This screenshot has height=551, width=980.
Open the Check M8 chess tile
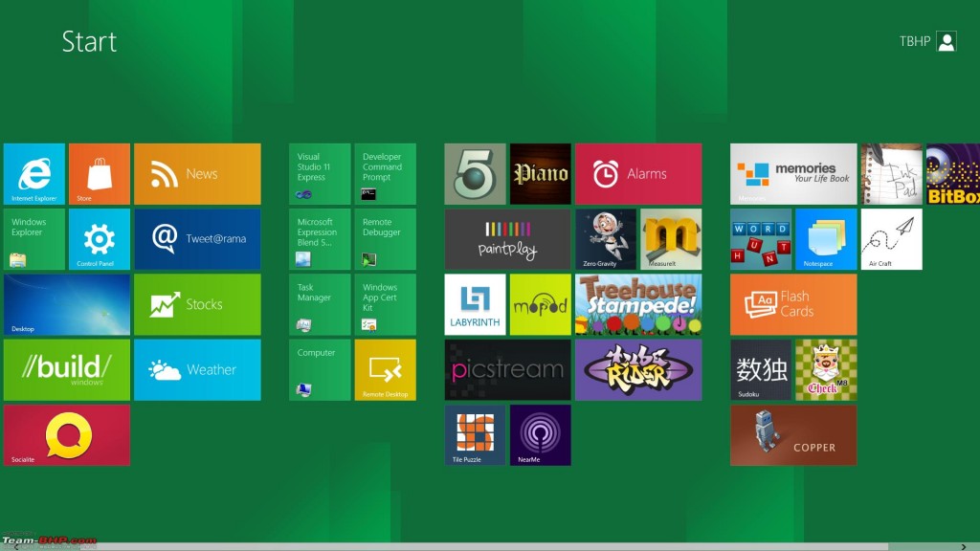pos(826,370)
